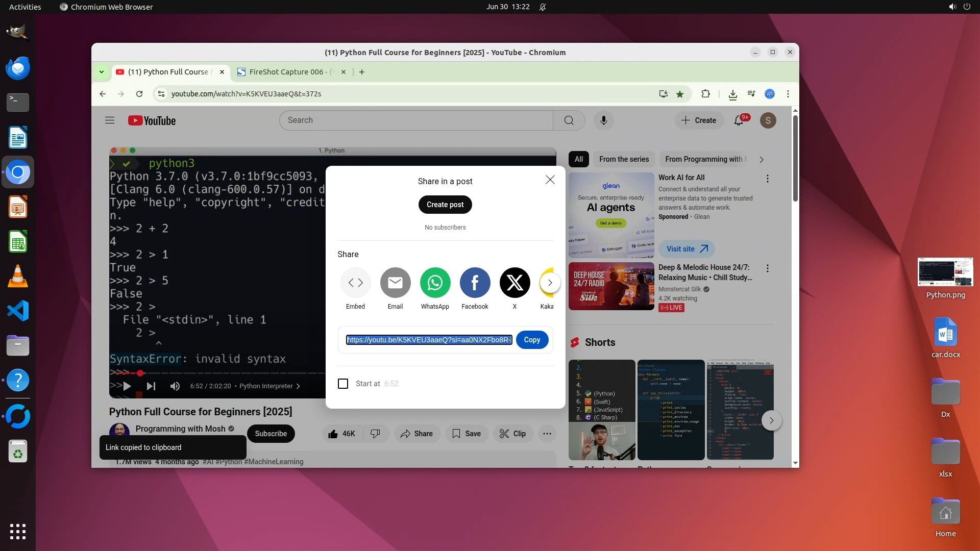Click the voice search microphone icon
Image resolution: width=980 pixels, height=551 pixels.
[x=603, y=120]
